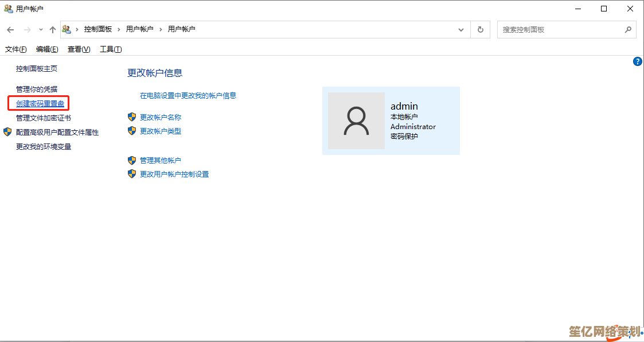Open the 查看(V) menu
Viewport: 644px width, 342px height.
(79, 49)
